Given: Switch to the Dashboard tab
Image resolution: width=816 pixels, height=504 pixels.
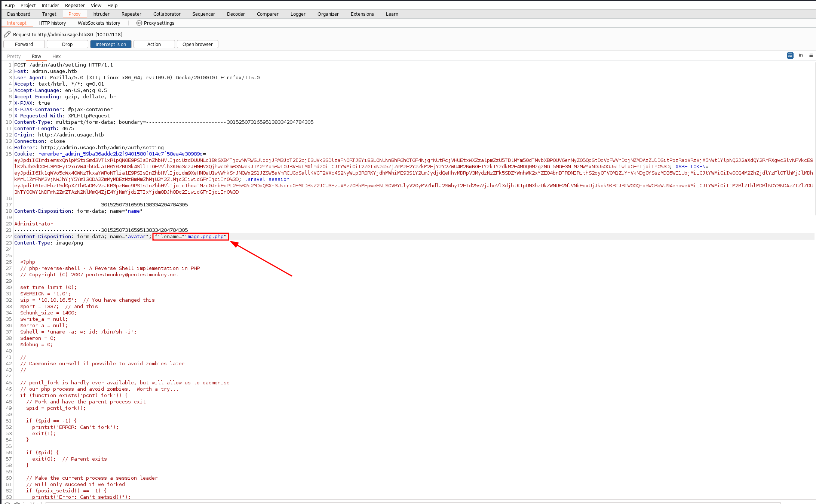Looking at the screenshot, I should pyautogui.click(x=19, y=14).
